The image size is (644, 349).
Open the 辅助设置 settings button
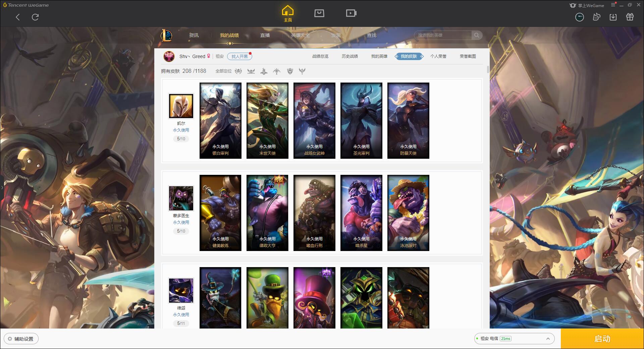coord(21,339)
